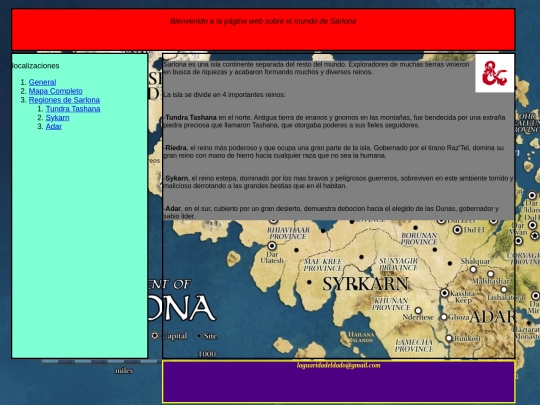Image resolution: width=540 pixels, height=405 pixels.
Task: Go to the Tundra Tashana sublink
Action: click(73, 109)
